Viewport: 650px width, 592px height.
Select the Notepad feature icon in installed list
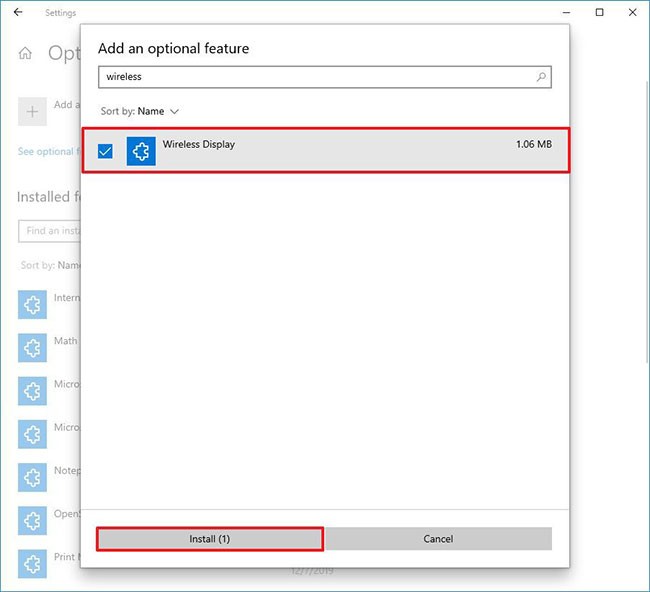[x=32, y=477]
